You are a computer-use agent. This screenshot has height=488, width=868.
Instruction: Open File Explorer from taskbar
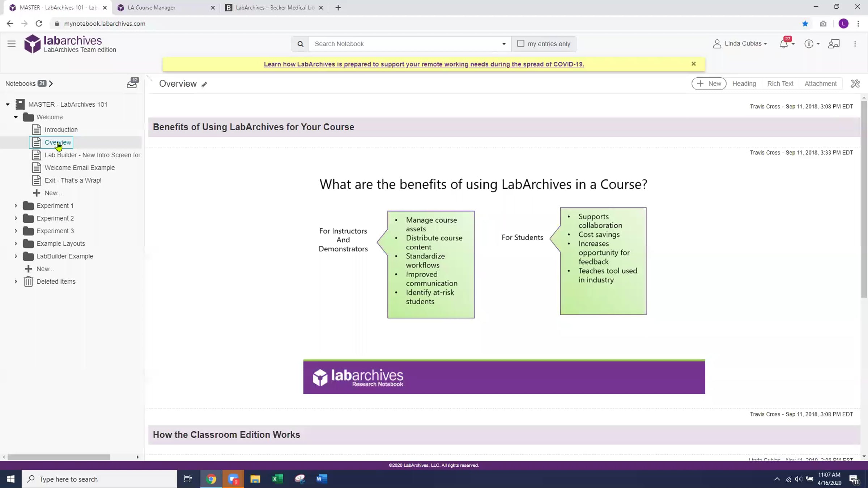point(255,479)
